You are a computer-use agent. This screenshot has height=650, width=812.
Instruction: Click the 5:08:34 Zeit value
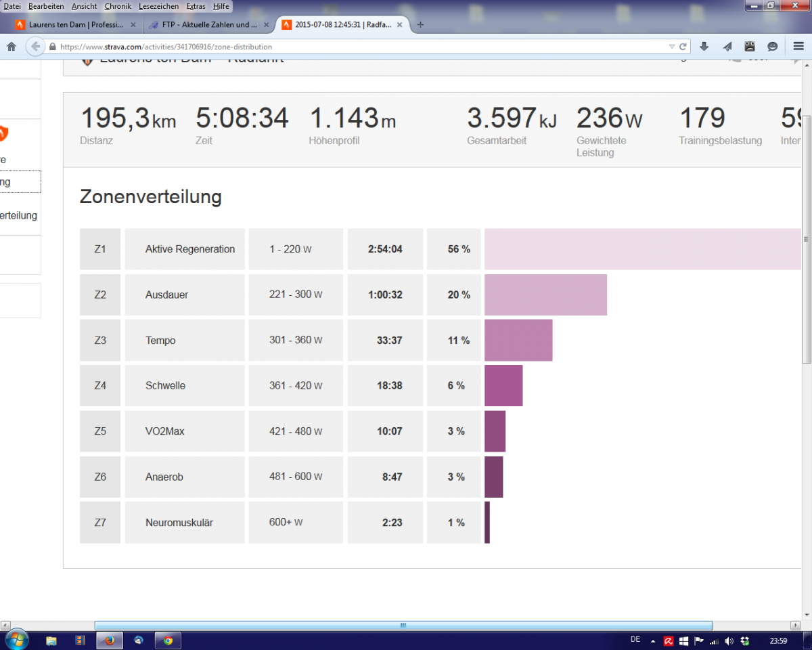(242, 118)
